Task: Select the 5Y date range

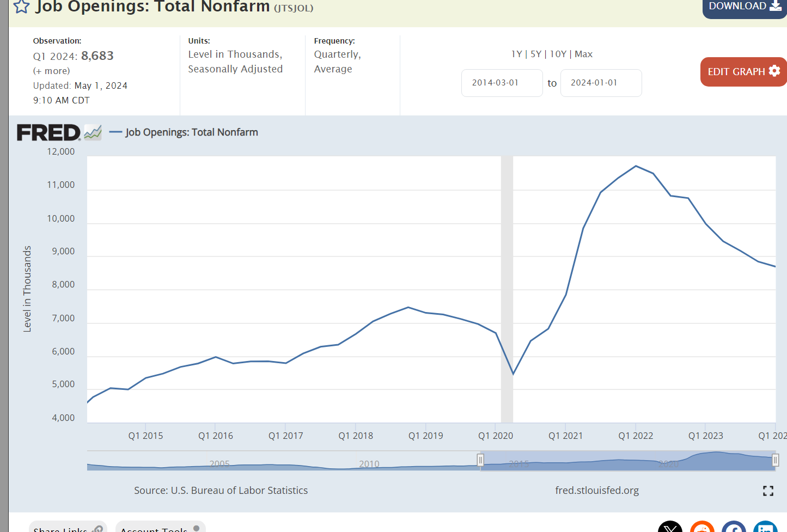Action: pos(536,54)
